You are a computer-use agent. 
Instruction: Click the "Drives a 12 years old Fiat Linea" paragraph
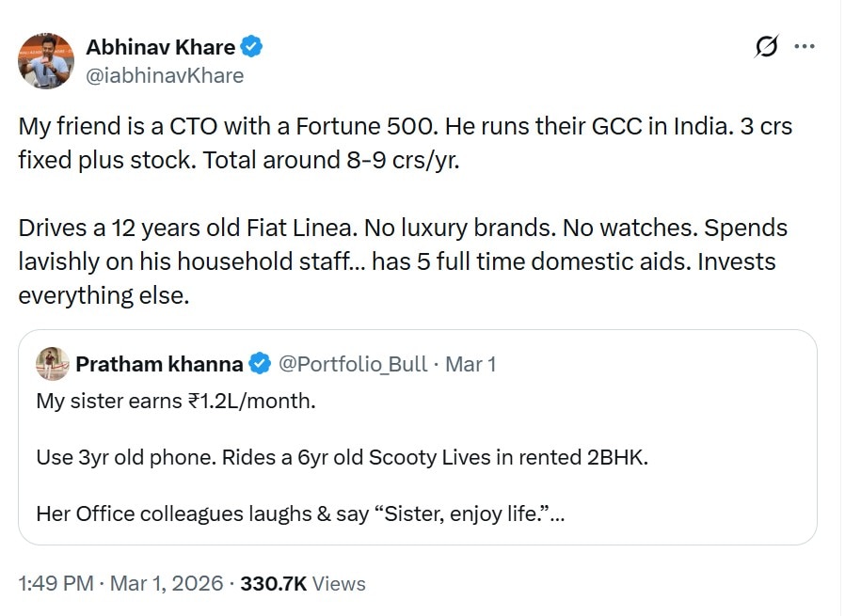point(403,261)
